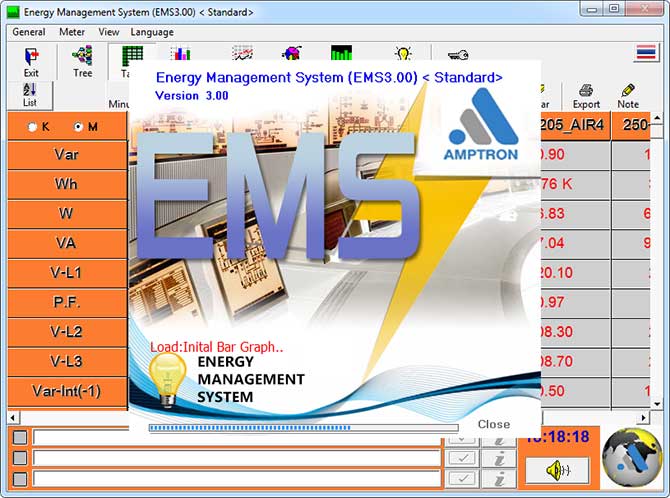Click the bottom message input field
The image size is (670, 498).
[x=237, y=479]
